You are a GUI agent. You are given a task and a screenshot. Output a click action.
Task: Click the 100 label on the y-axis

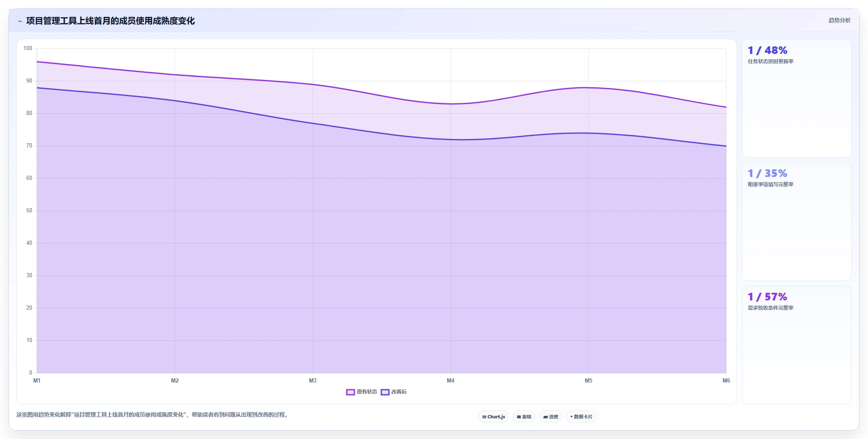pyautogui.click(x=28, y=48)
